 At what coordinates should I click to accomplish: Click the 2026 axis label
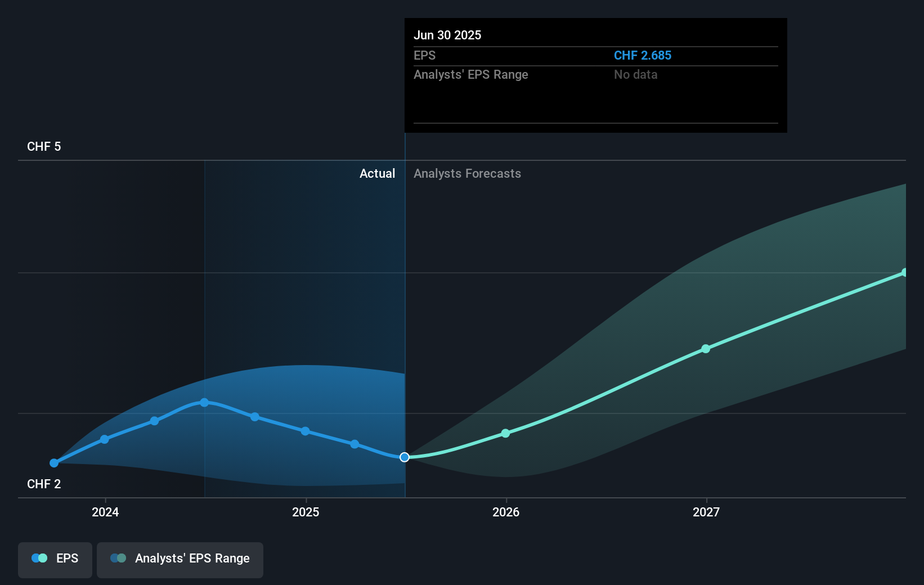(506, 512)
